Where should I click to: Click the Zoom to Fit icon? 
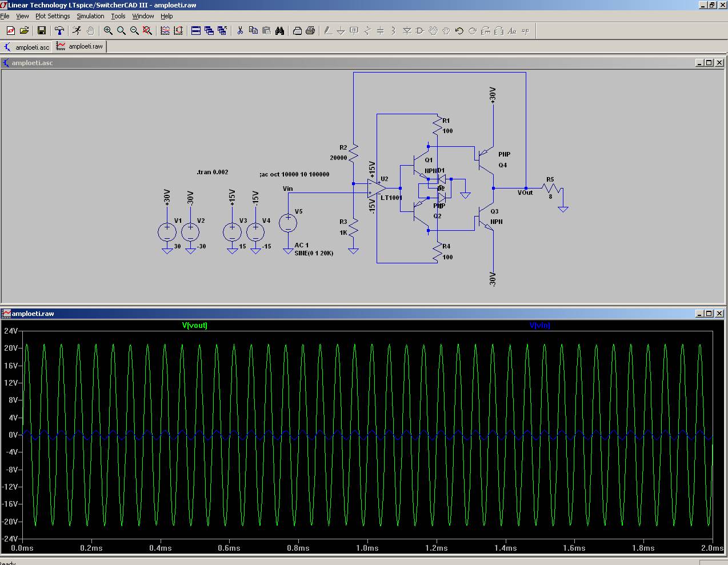(x=147, y=31)
